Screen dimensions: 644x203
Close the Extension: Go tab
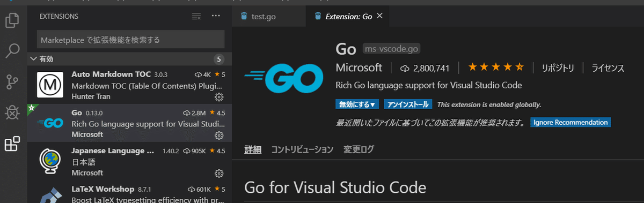pos(380,16)
